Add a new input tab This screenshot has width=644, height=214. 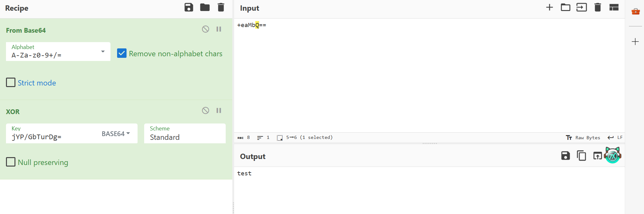click(x=549, y=7)
